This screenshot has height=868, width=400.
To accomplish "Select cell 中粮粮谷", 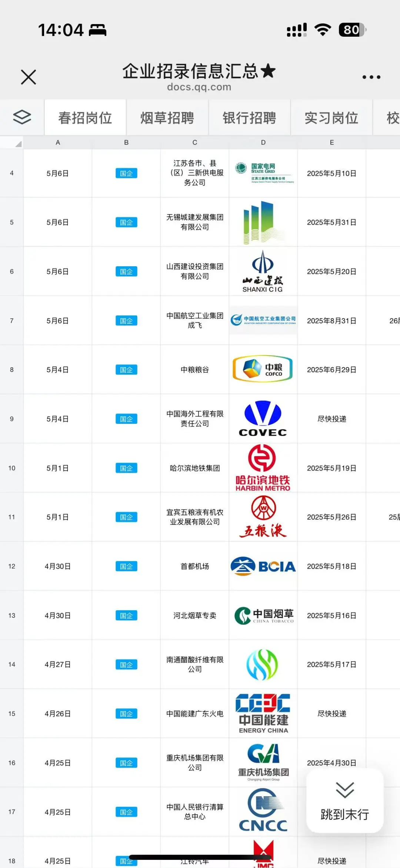I will pyautogui.click(x=195, y=370).
